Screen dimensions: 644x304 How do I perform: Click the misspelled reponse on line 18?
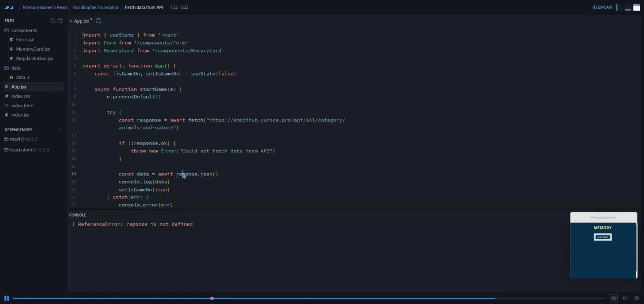pyautogui.click(x=187, y=174)
